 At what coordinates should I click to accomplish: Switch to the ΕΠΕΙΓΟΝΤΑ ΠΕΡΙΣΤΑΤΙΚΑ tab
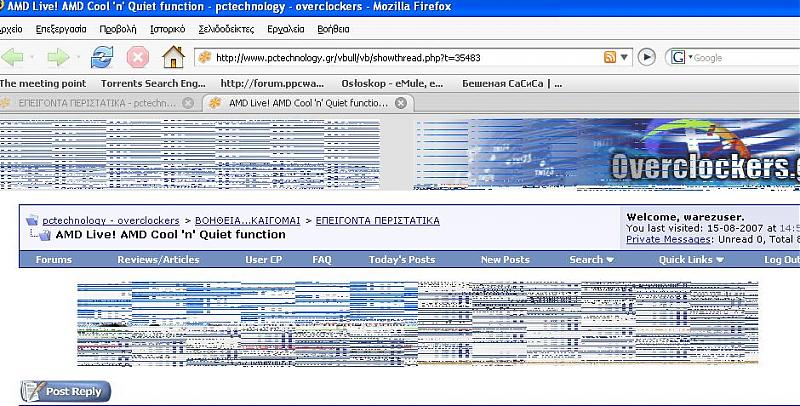click(x=97, y=103)
